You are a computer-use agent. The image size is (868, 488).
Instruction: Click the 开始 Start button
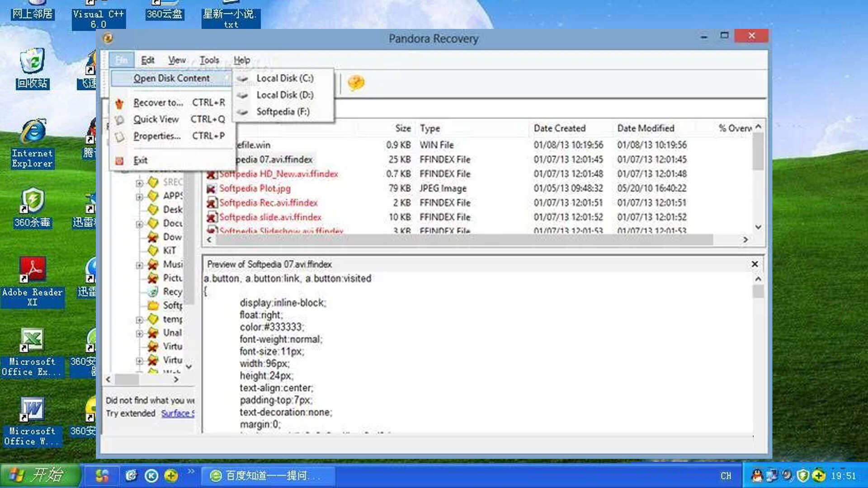(40, 475)
